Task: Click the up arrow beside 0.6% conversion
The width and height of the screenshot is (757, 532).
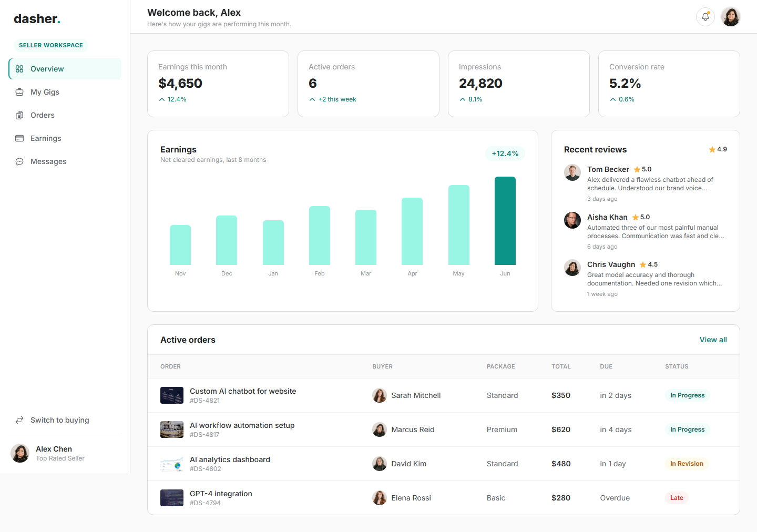Action: (x=613, y=99)
